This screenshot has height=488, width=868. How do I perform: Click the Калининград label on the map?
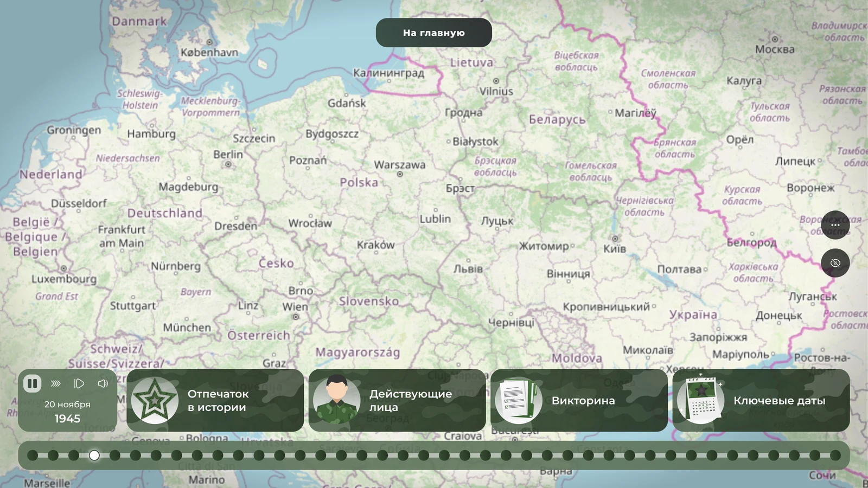tap(388, 73)
